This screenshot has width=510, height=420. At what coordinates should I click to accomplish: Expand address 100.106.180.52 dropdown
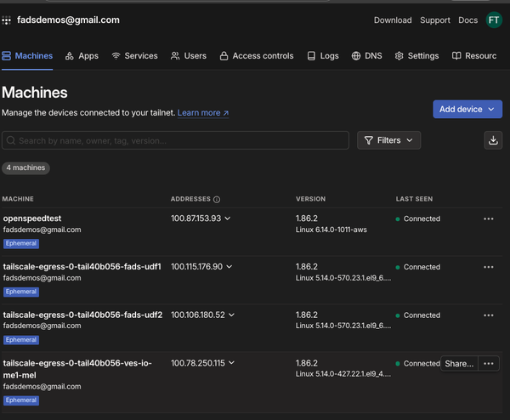tap(231, 315)
